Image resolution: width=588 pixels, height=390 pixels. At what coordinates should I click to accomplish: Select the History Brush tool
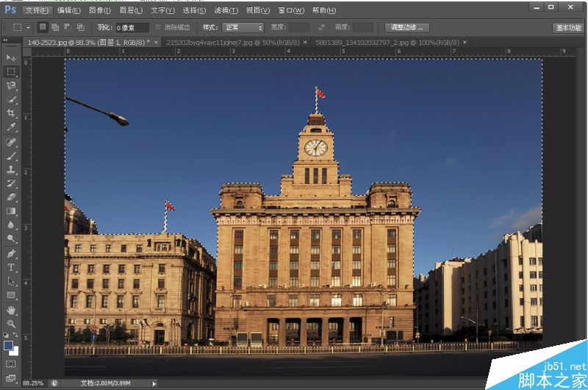[11, 183]
